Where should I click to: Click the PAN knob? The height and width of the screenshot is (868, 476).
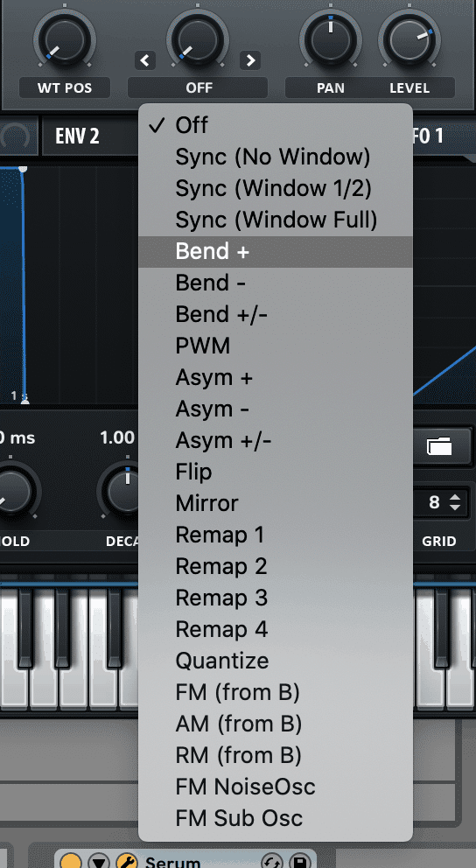331,40
